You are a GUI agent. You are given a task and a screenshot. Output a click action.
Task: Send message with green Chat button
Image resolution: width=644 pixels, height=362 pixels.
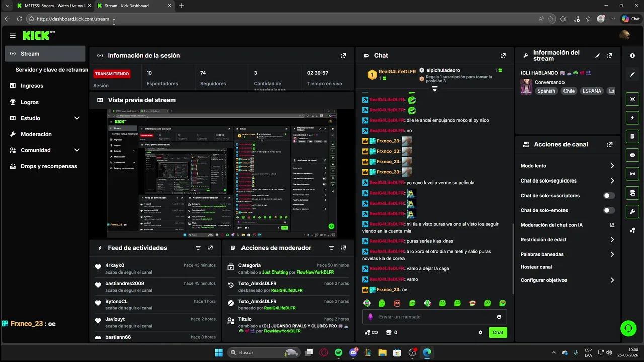498,333
